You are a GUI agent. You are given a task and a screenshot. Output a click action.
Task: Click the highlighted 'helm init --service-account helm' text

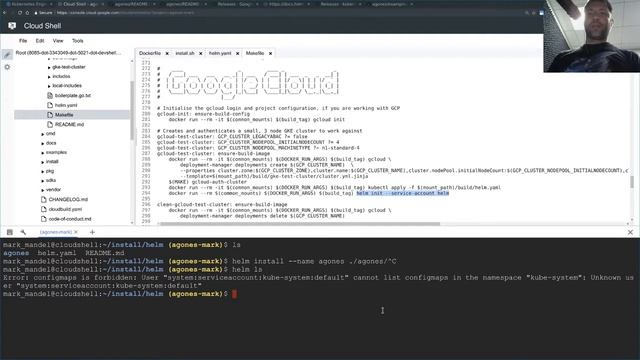click(402, 193)
